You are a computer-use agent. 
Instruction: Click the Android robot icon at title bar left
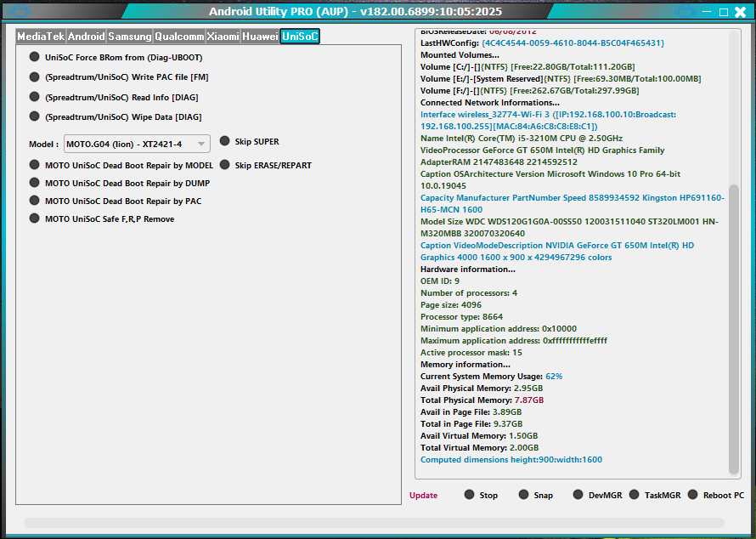tap(20, 10)
